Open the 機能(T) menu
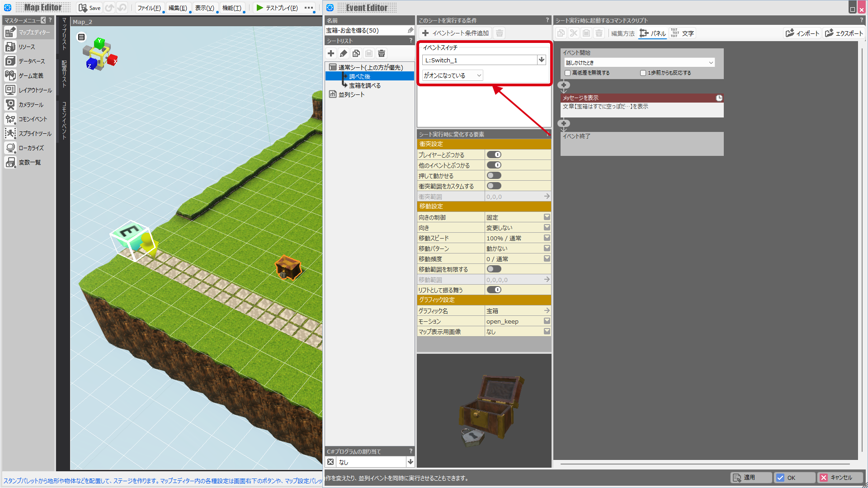The image size is (868, 488). click(232, 8)
